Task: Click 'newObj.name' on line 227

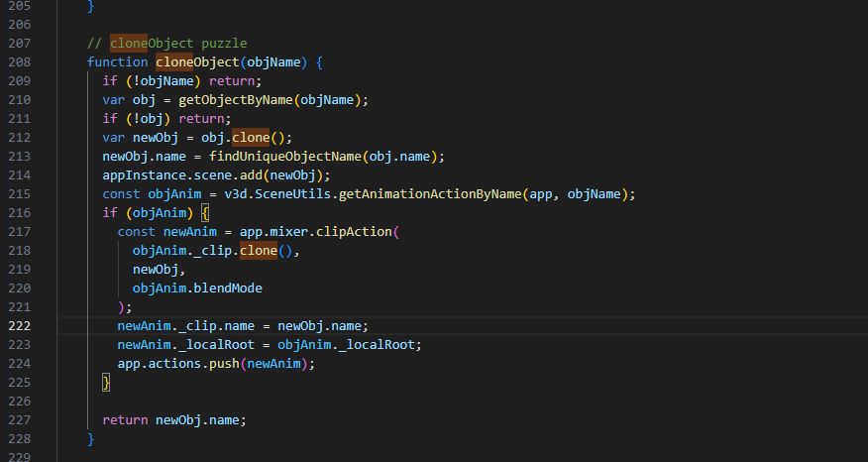Action: point(197,420)
